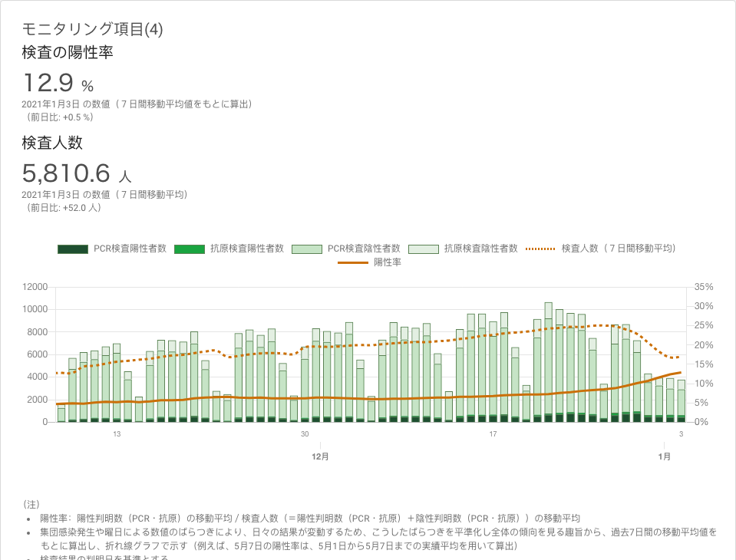Toggle the 抗原検査陰性者数 legend swatch
Screen dimensions: 736x560
pos(424,249)
